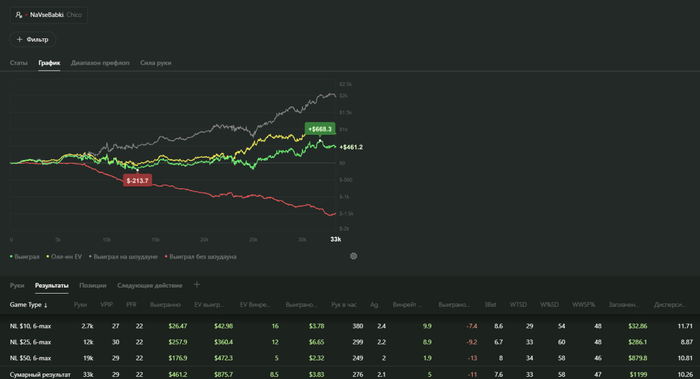
Task: Sort by the Дисперси column header
Action: coord(670,305)
